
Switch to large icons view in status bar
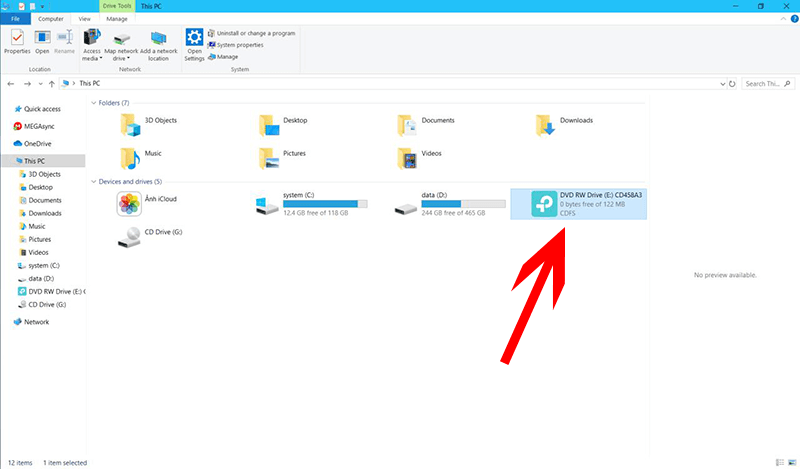pos(792,462)
